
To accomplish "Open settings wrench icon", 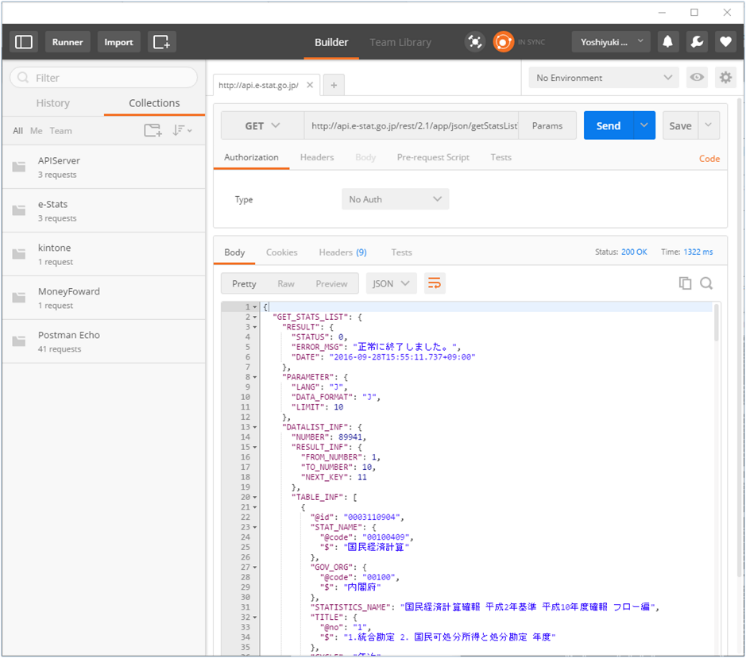I will [x=697, y=42].
